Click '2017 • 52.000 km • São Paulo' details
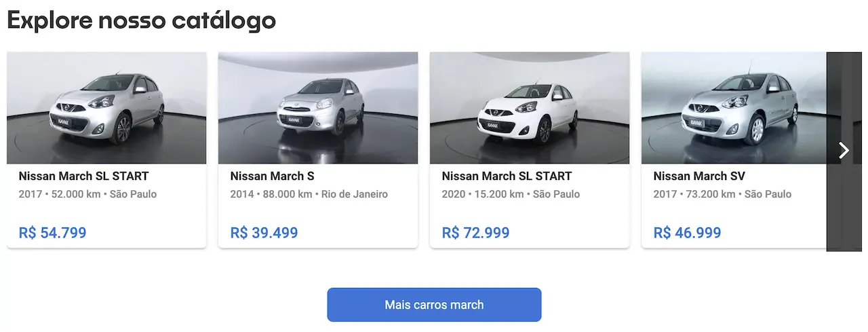Screen dimensions: 868x332 (87, 194)
